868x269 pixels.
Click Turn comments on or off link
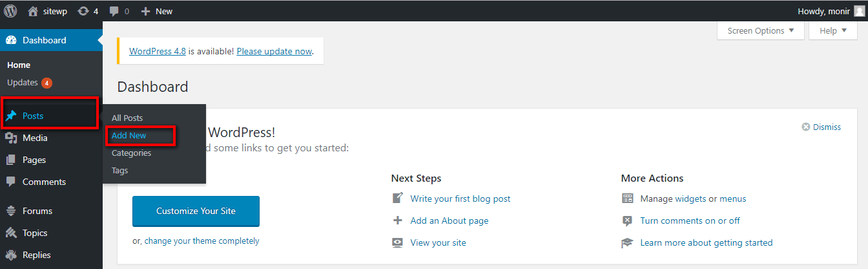[x=690, y=221]
